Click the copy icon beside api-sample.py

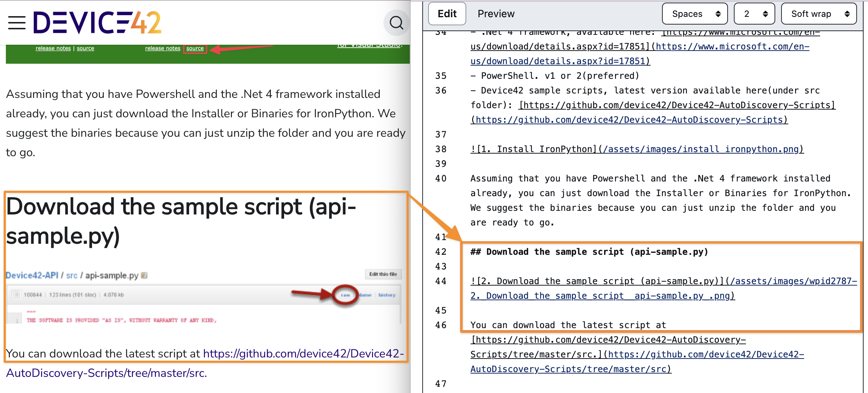click(x=144, y=275)
